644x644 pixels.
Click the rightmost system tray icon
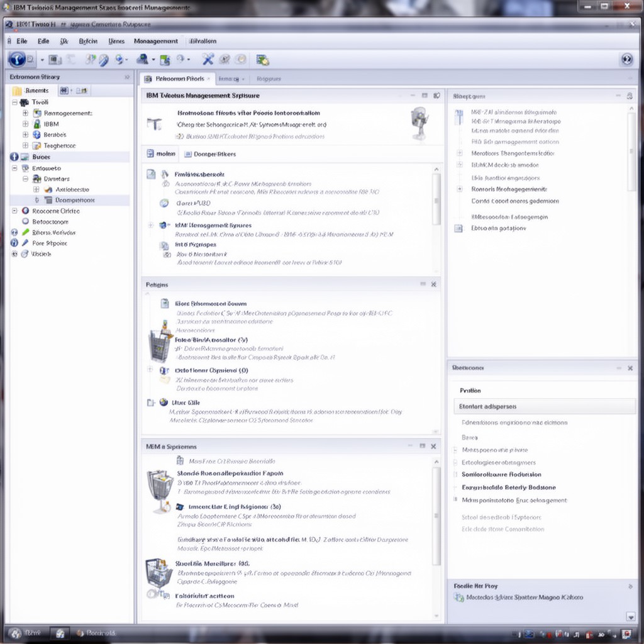click(627, 635)
